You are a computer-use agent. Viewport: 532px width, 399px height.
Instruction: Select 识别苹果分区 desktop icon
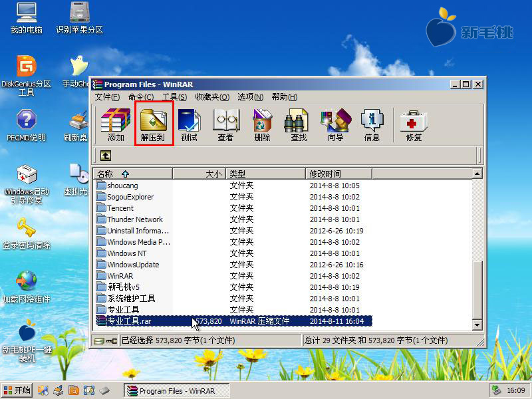(79, 19)
